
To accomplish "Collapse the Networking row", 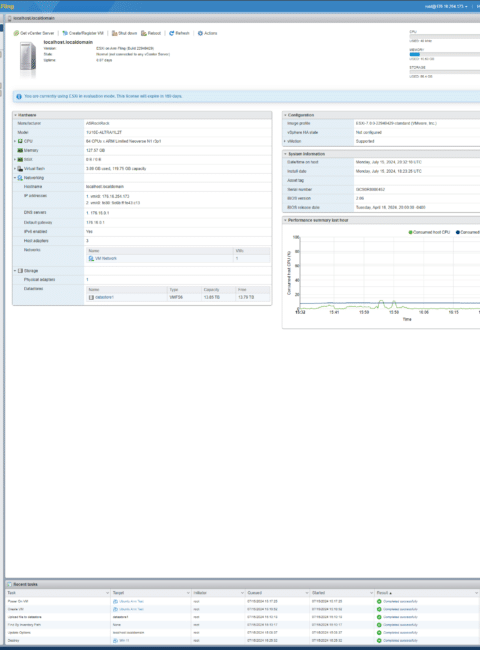I will tap(15, 178).
